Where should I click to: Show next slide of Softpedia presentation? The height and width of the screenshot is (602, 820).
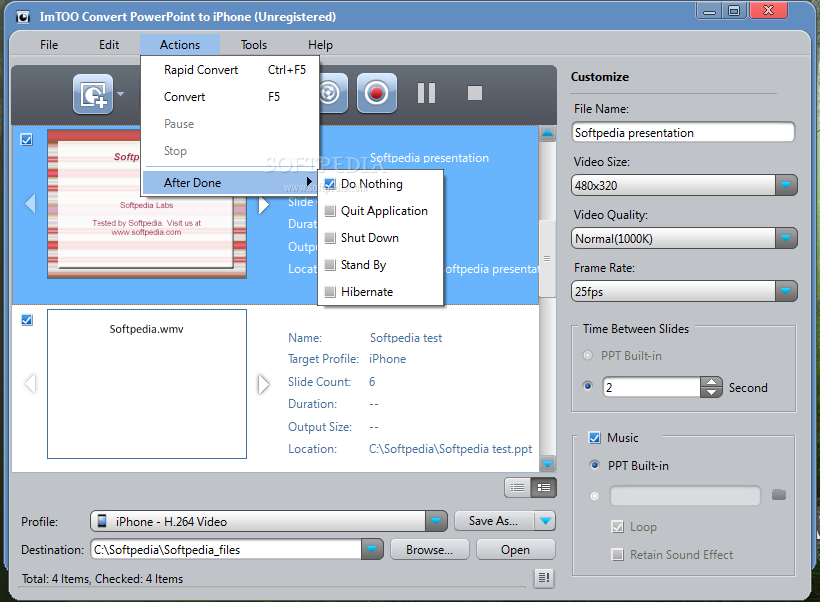point(264,205)
